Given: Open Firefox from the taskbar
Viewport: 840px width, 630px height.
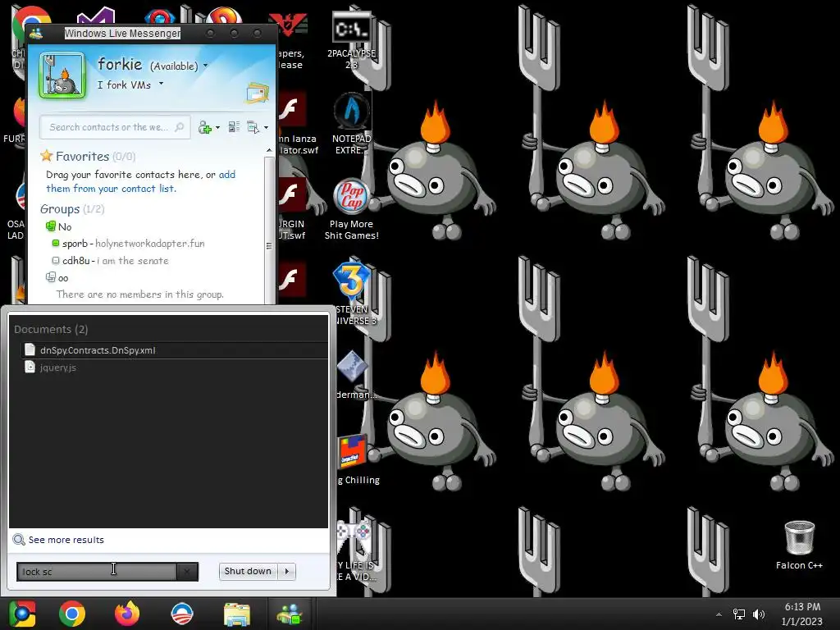Looking at the screenshot, I should click(x=127, y=614).
